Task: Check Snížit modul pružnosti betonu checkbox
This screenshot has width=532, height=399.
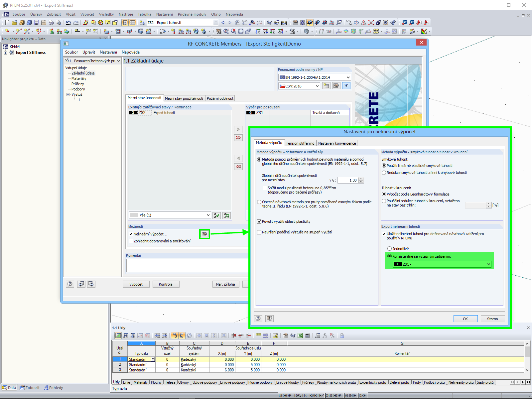Action: 265,188
